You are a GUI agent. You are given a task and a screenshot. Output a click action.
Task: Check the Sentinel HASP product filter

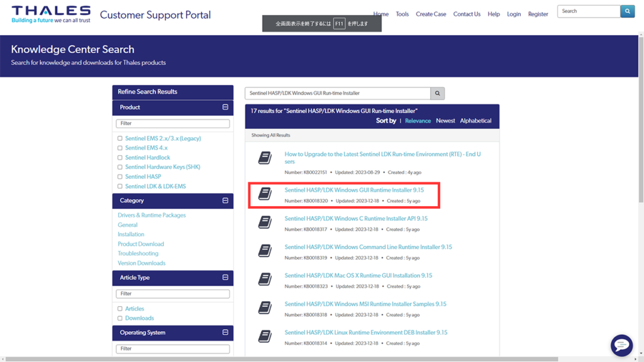(120, 177)
